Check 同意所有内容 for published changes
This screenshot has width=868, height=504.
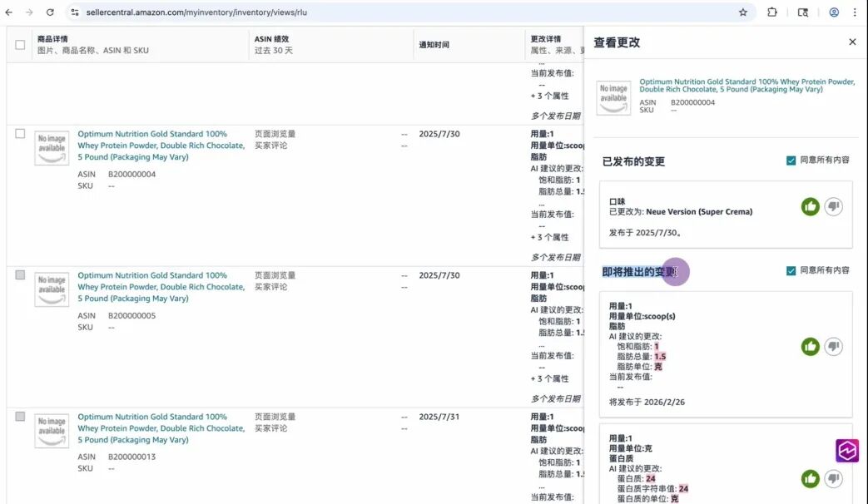coord(790,161)
